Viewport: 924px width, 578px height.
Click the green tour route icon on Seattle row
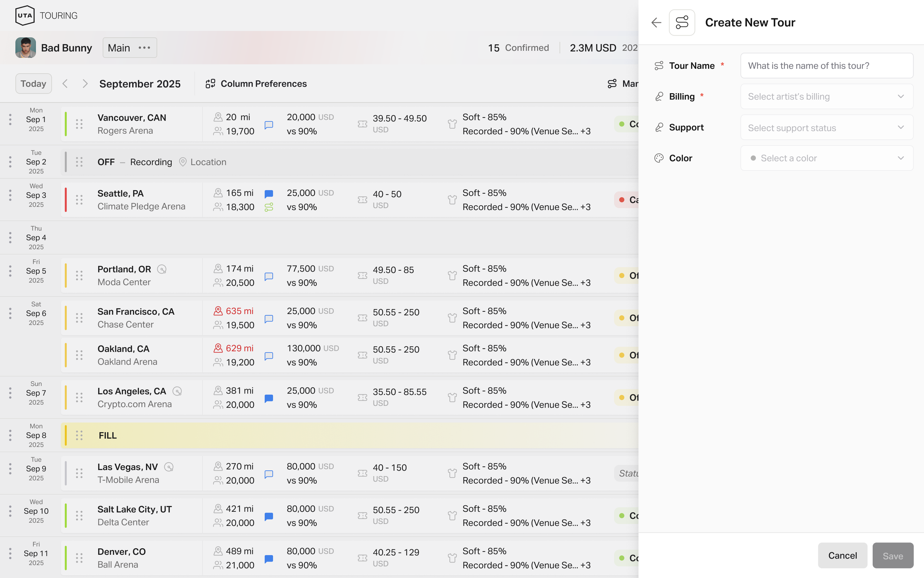(269, 207)
